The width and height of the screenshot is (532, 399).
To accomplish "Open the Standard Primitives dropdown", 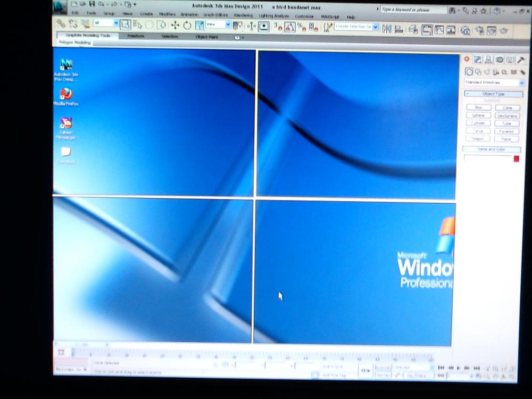I will [495, 82].
